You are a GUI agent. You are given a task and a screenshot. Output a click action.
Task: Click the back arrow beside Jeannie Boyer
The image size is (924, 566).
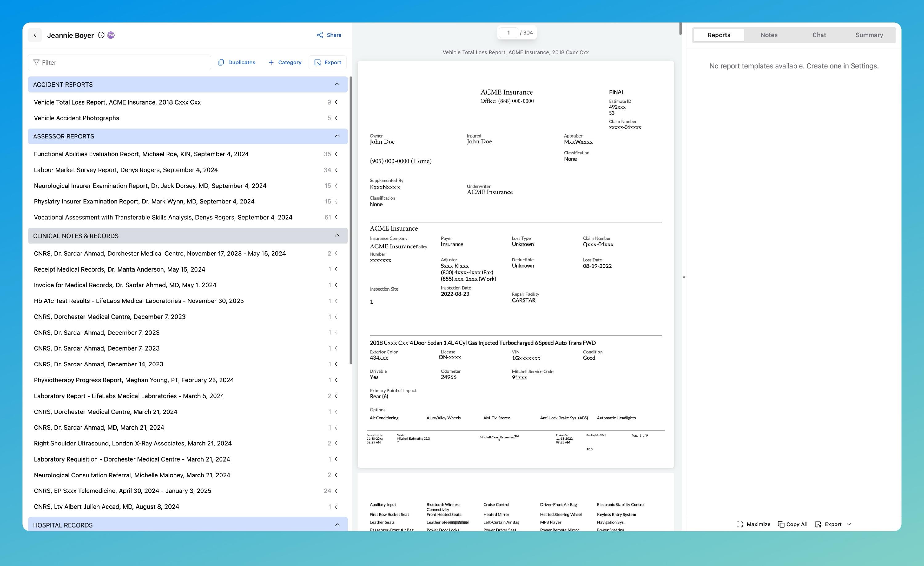pos(35,35)
